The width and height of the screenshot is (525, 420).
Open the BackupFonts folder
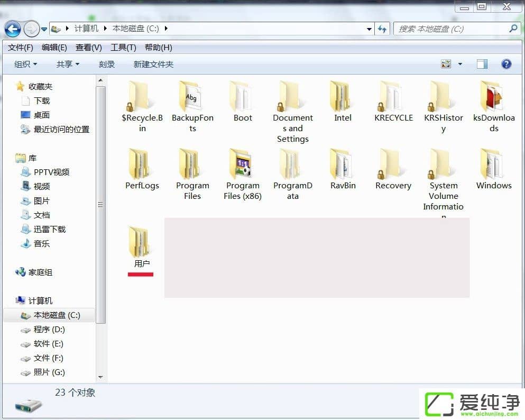point(192,97)
